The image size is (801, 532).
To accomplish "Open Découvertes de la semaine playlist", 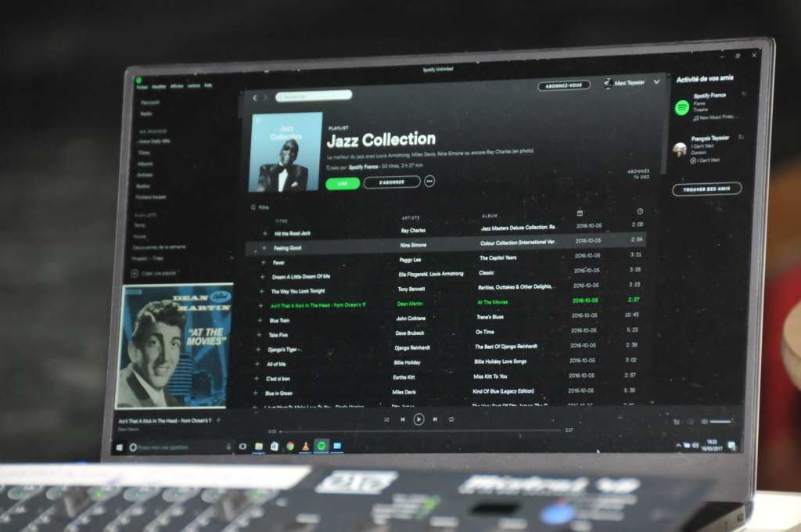I will tap(159, 247).
